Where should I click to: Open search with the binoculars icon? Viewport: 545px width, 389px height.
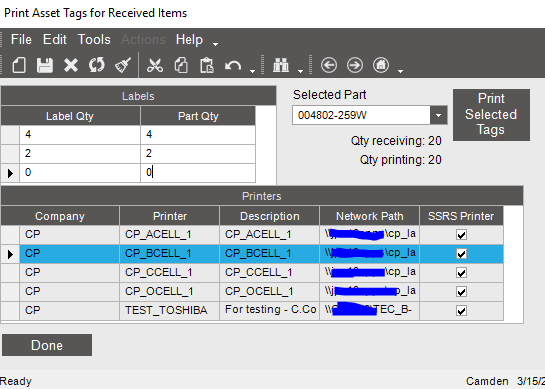pyautogui.click(x=281, y=65)
